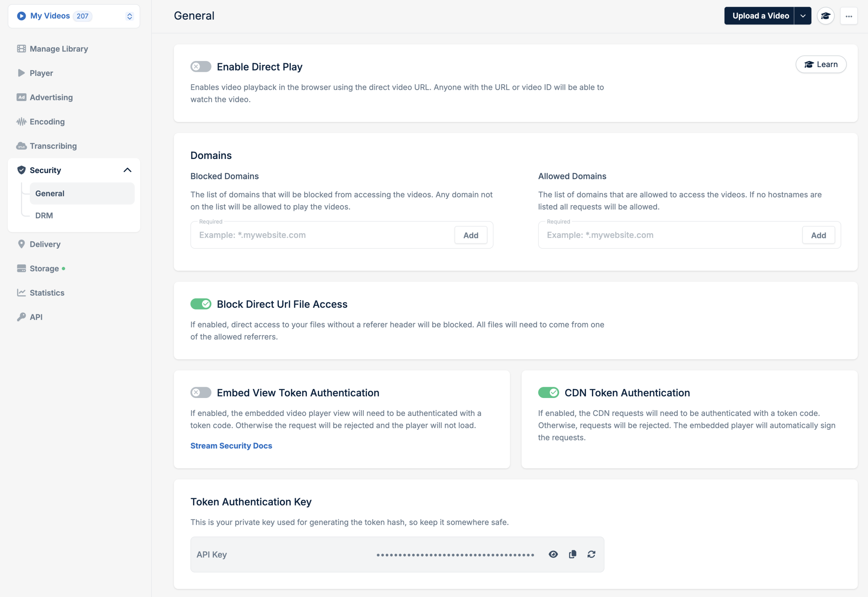The image size is (868, 597).
Task: Click the Delivery pin icon
Action: [21, 244]
